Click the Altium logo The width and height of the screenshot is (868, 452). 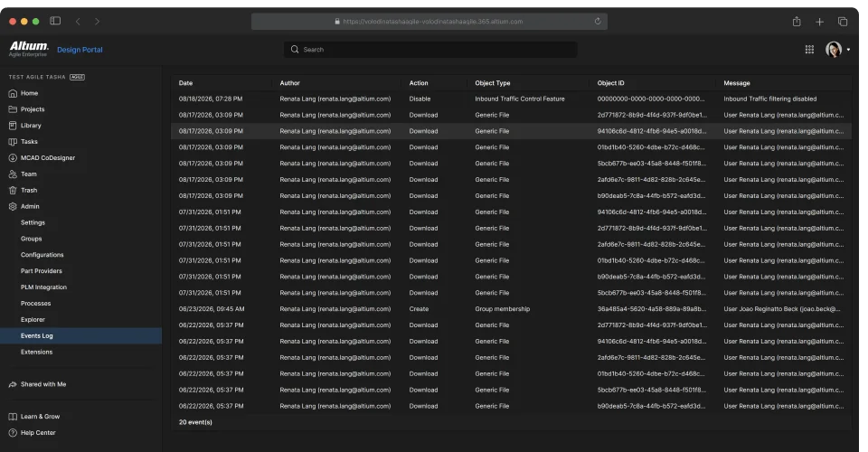tap(29, 49)
